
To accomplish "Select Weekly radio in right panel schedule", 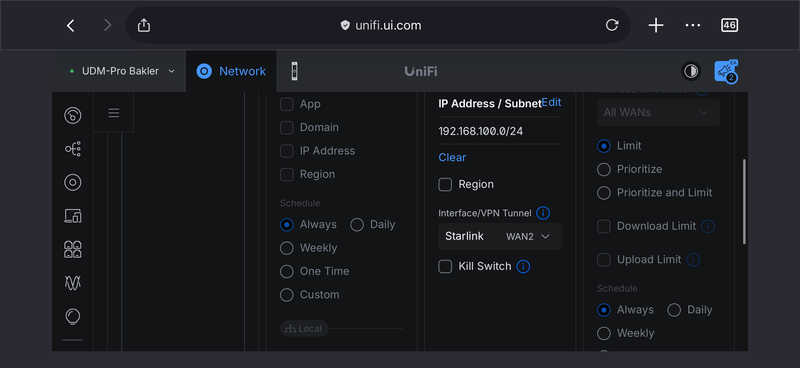I will [x=604, y=333].
